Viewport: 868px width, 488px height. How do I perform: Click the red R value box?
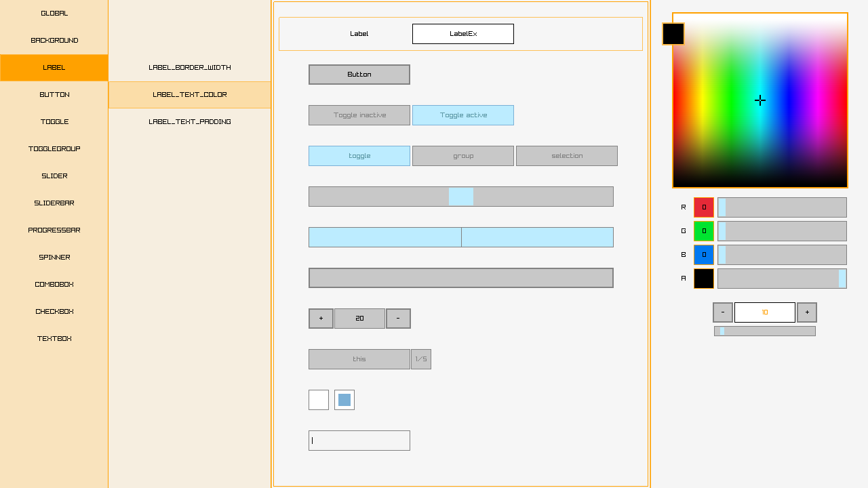[703, 207]
